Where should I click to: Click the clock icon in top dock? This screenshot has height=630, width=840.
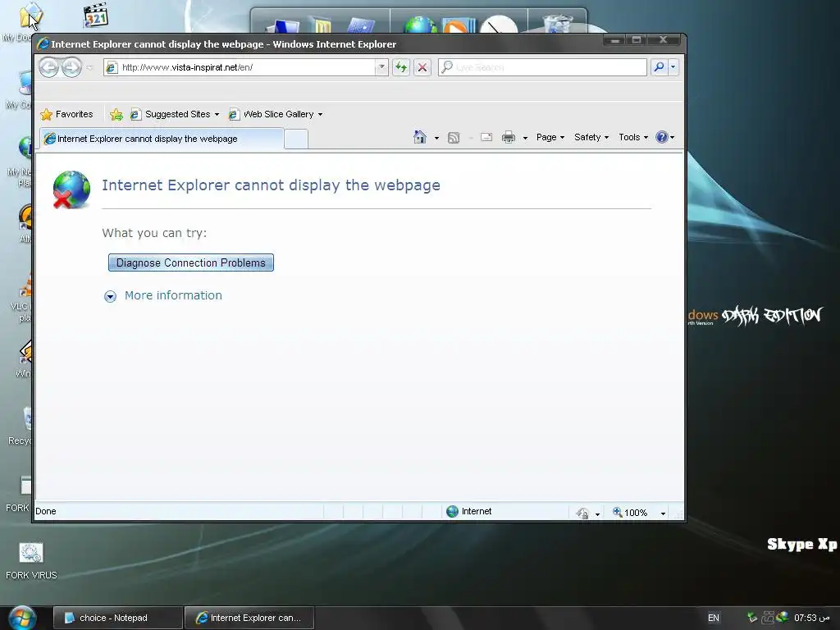click(x=499, y=25)
